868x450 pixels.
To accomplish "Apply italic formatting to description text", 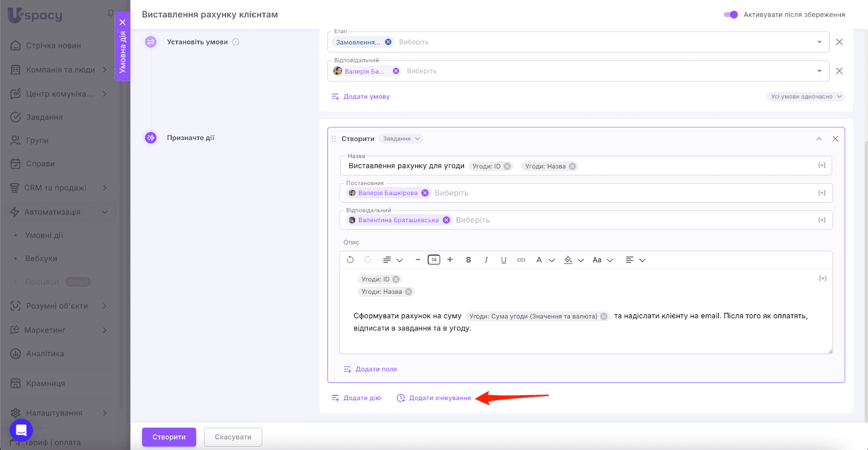I will (x=486, y=260).
